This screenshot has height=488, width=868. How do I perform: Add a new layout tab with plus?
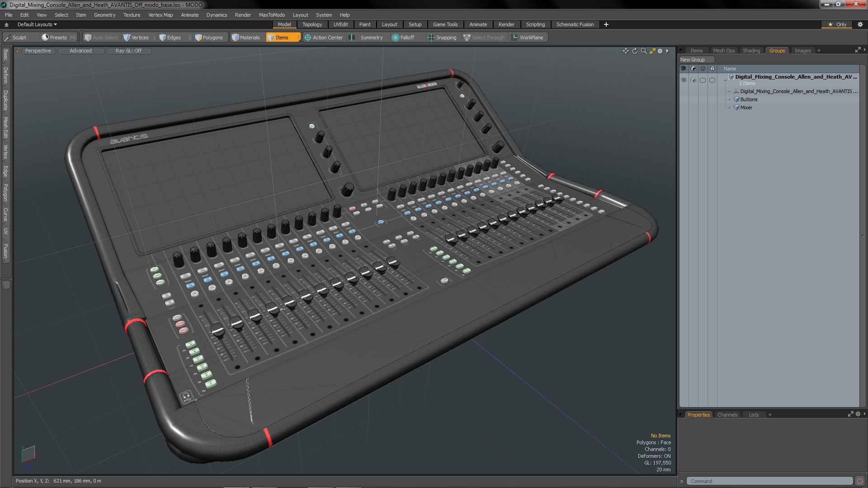pyautogui.click(x=606, y=24)
